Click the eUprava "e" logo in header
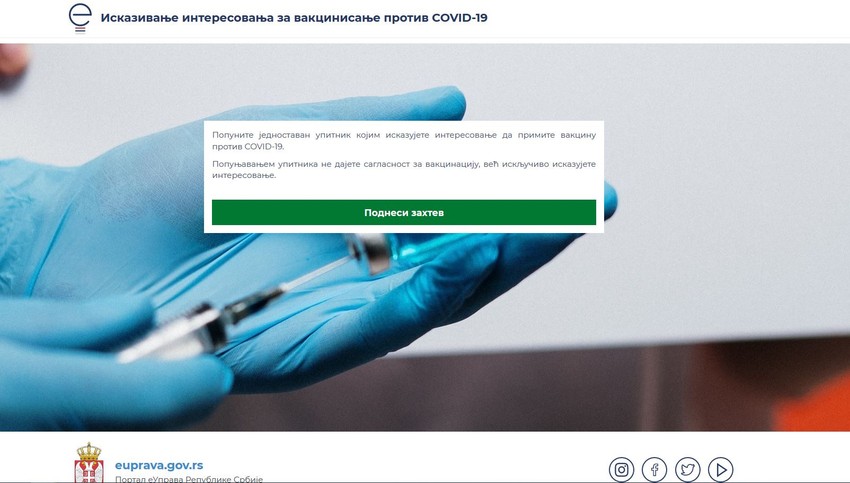 (x=80, y=17)
